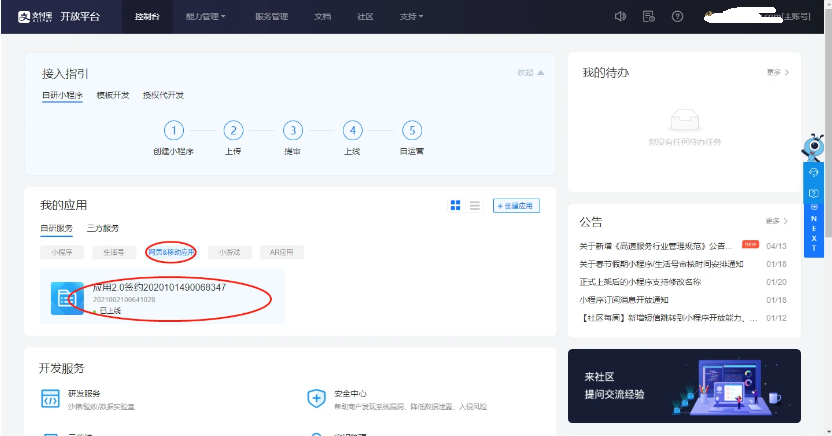This screenshot has height=436, width=832.
Task: Switch to the 三方服务 tab
Action: (x=102, y=228)
